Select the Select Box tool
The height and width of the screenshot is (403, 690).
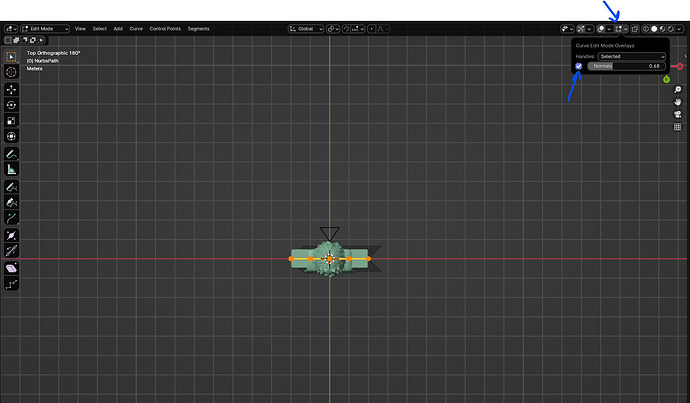click(x=11, y=57)
